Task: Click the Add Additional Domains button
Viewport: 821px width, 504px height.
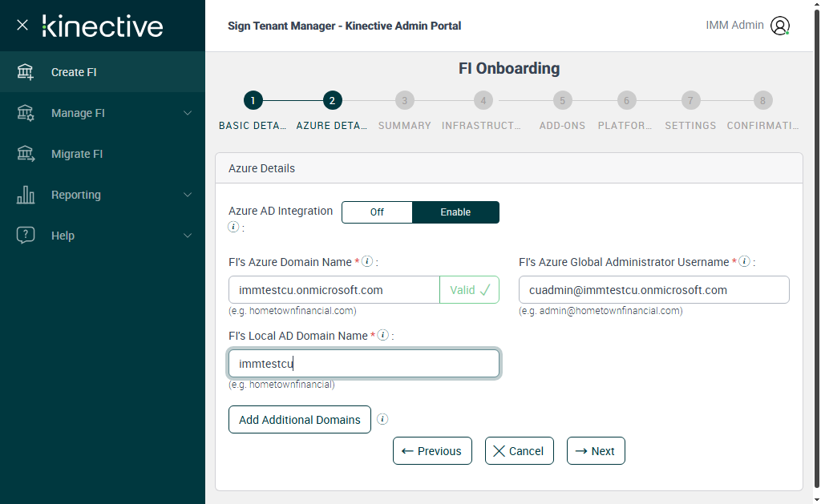Action: click(x=300, y=420)
